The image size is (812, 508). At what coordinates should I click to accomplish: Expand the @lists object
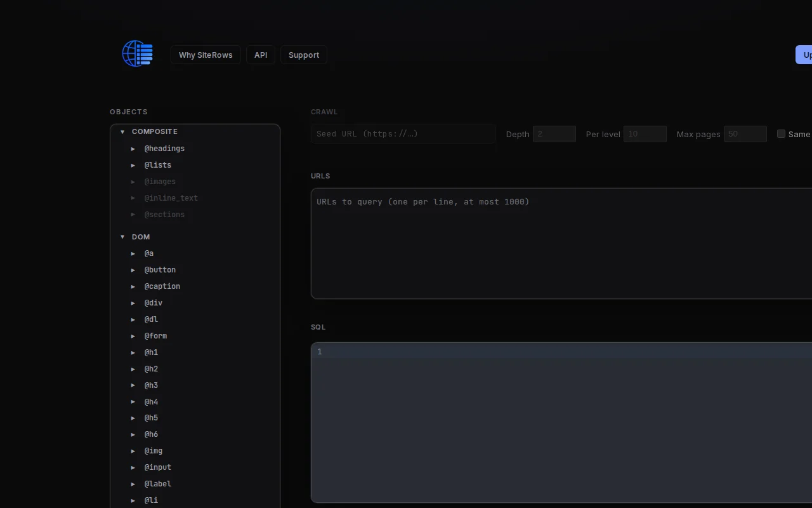pyautogui.click(x=133, y=165)
